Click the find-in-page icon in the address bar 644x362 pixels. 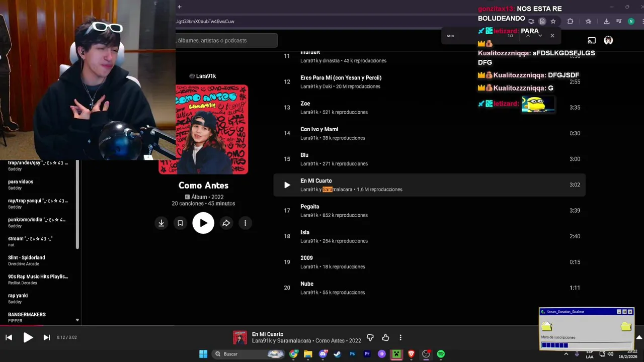pyautogui.click(x=542, y=22)
